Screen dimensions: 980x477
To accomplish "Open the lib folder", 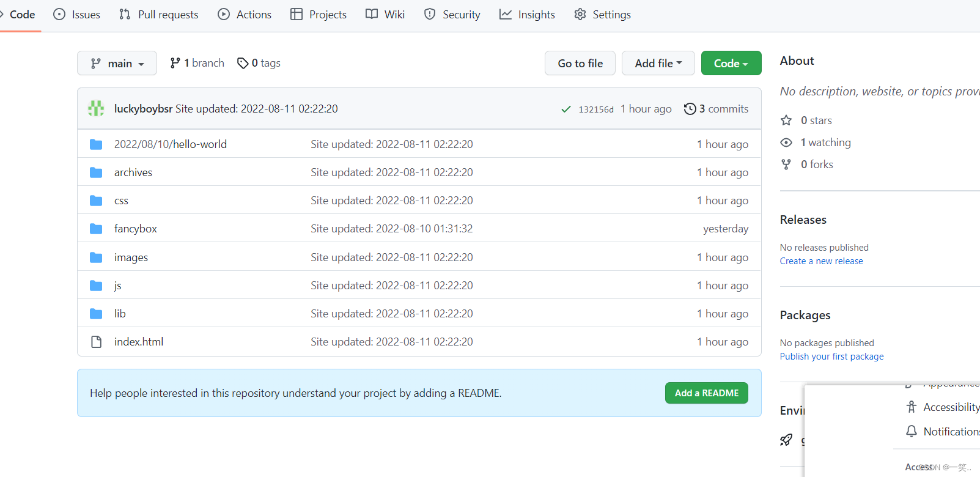I will [120, 314].
